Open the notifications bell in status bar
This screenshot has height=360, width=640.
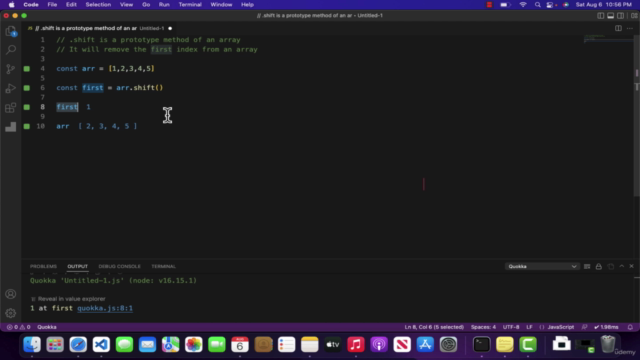pos(630,327)
